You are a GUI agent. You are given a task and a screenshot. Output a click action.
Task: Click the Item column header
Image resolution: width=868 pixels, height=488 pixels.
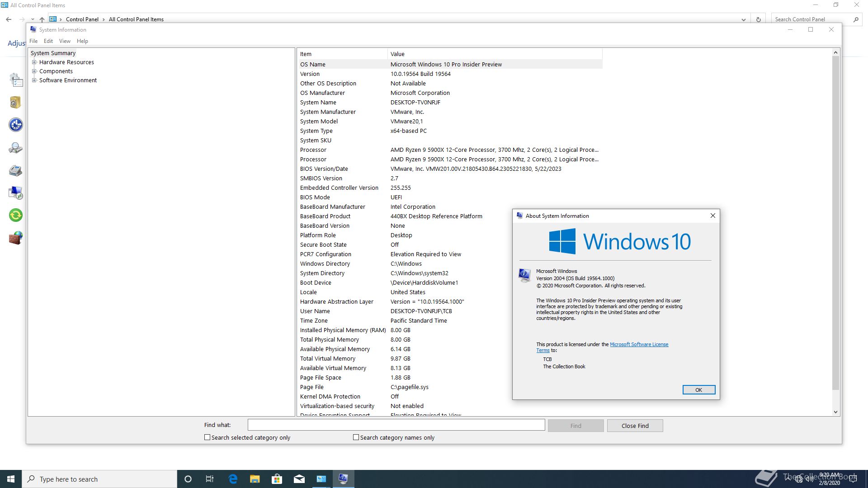coord(342,54)
